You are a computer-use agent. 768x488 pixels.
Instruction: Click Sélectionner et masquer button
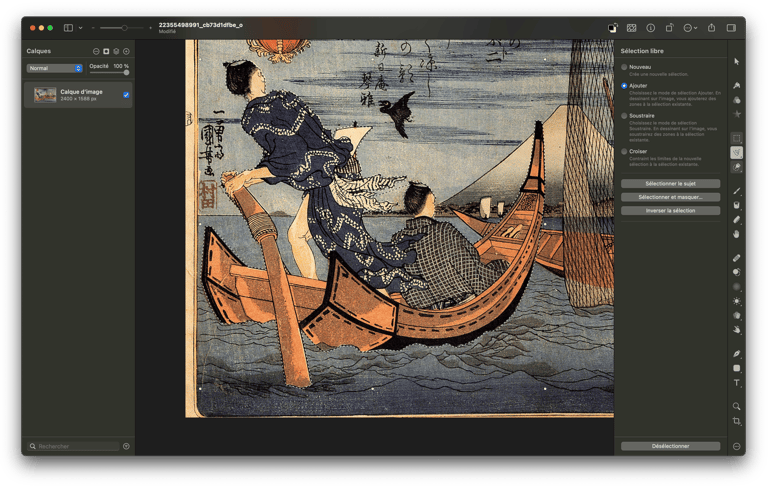pos(670,197)
